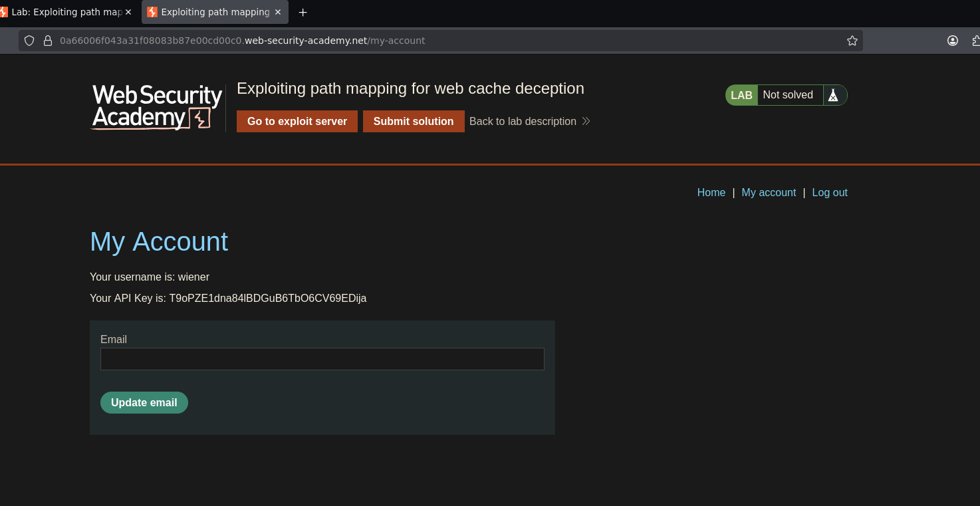Open the My account link
This screenshot has height=506, width=980.
pos(769,192)
